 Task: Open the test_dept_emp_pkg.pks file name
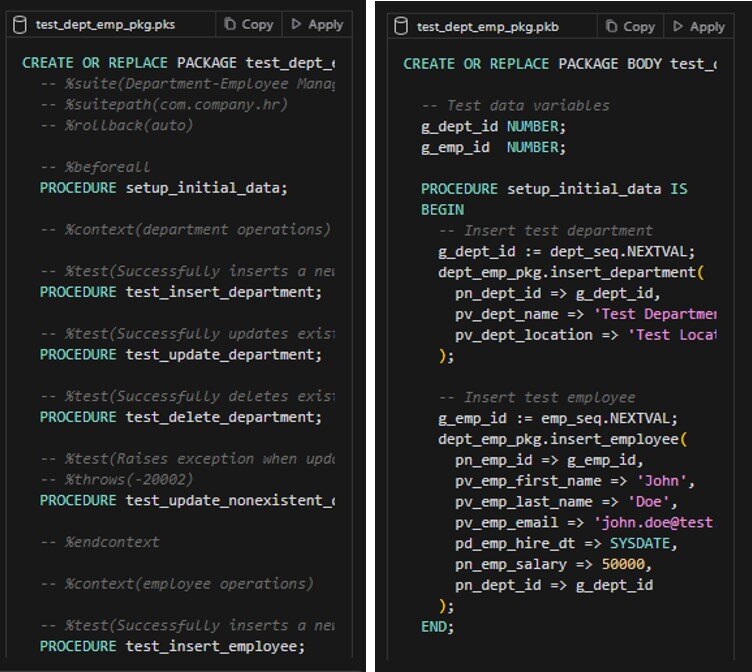point(106,25)
